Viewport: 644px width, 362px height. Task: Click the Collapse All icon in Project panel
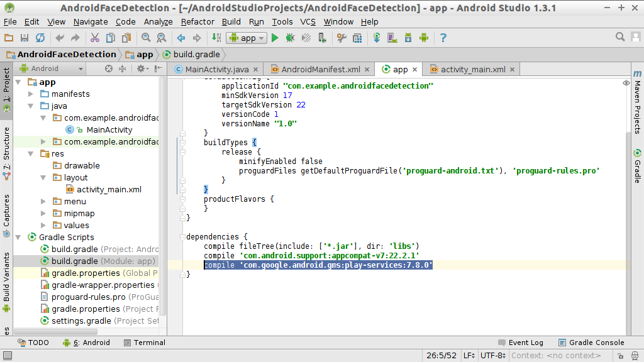point(123,69)
